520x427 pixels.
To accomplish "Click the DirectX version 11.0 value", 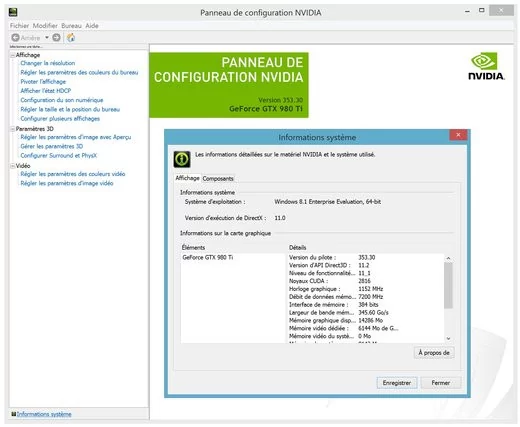I will coord(280,218).
